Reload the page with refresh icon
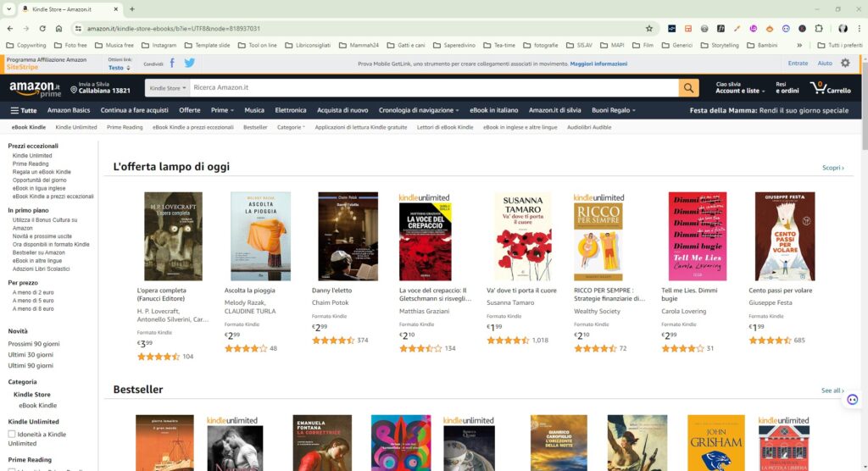 click(x=42, y=28)
